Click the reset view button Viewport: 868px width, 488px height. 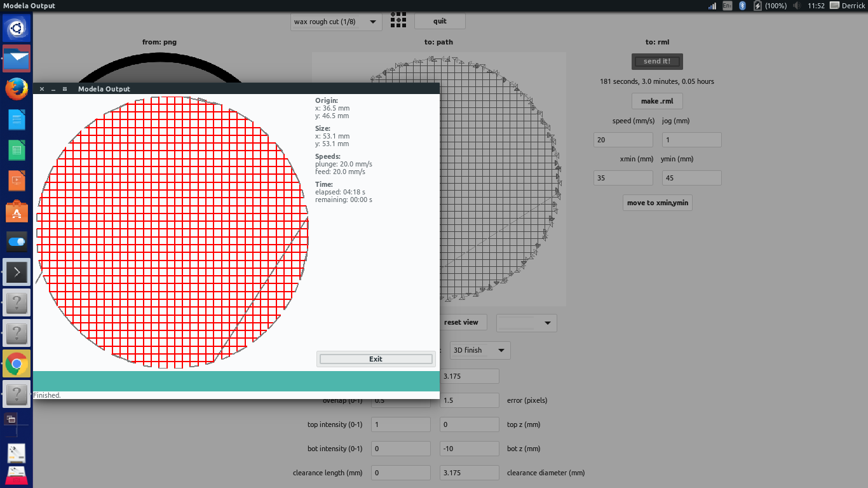461,322
